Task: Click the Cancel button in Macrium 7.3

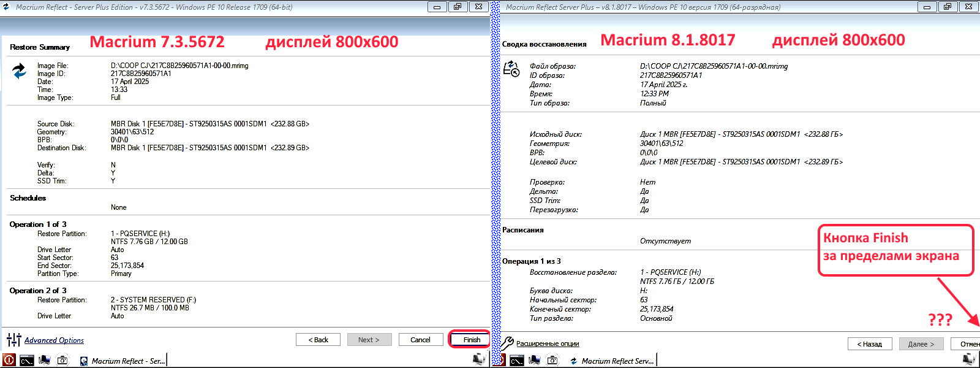Action: coord(420,339)
